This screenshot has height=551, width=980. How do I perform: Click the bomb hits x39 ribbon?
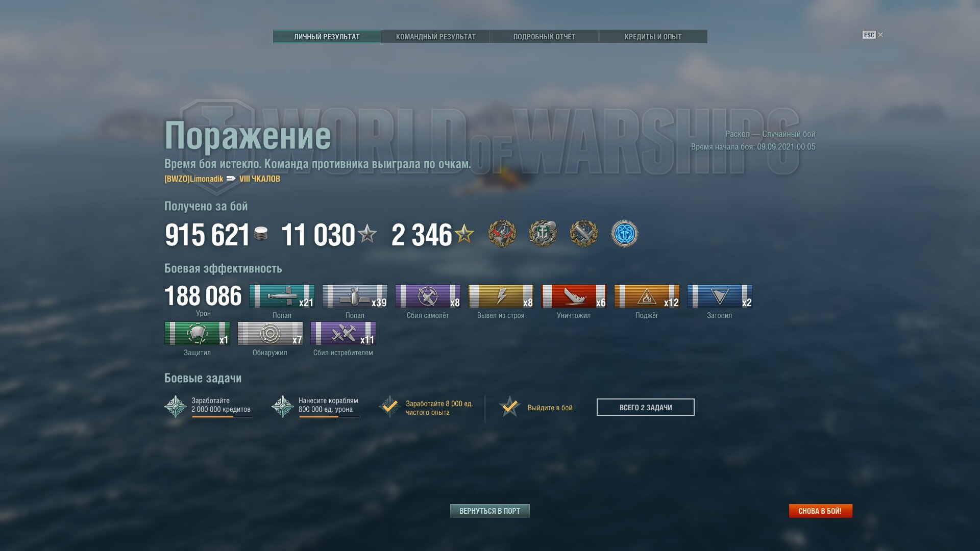pos(355,296)
